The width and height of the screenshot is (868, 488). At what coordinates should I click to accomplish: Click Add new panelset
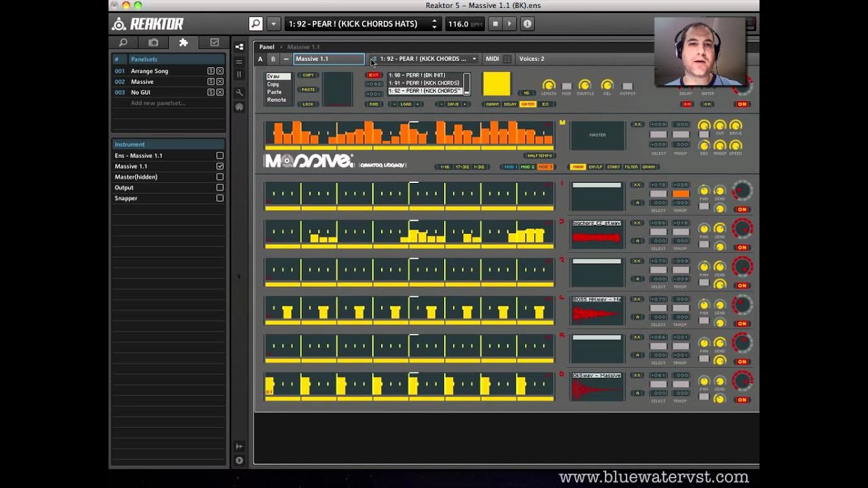click(158, 103)
